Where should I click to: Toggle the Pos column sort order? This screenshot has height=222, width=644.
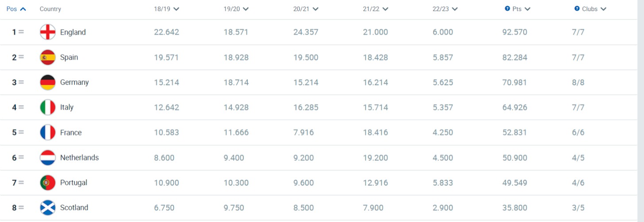click(x=16, y=9)
